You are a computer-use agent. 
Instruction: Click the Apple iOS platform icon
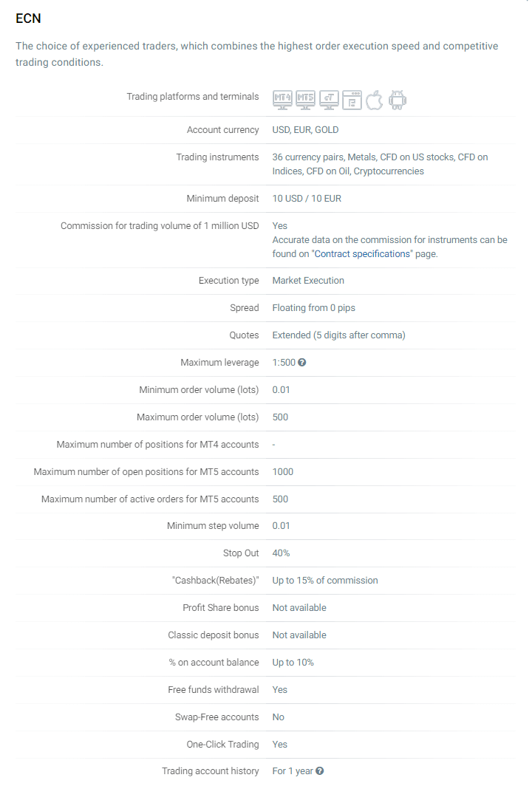click(375, 100)
